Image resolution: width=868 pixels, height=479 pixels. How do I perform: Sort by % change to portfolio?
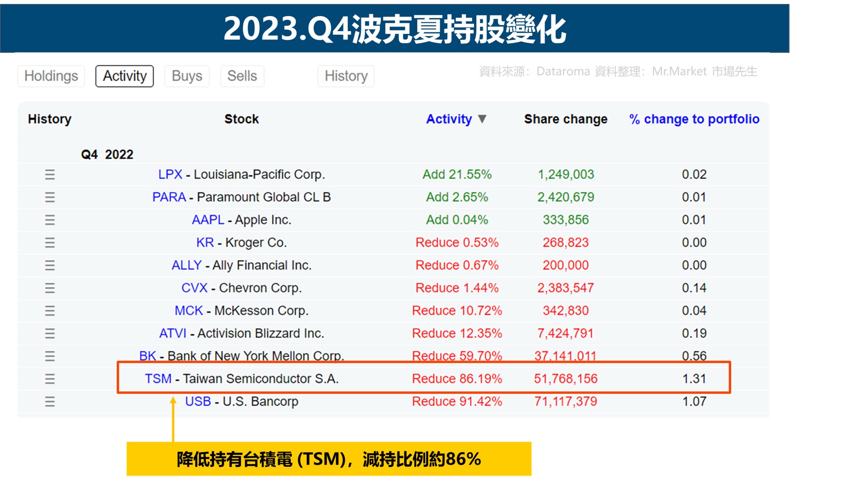[x=694, y=119]
